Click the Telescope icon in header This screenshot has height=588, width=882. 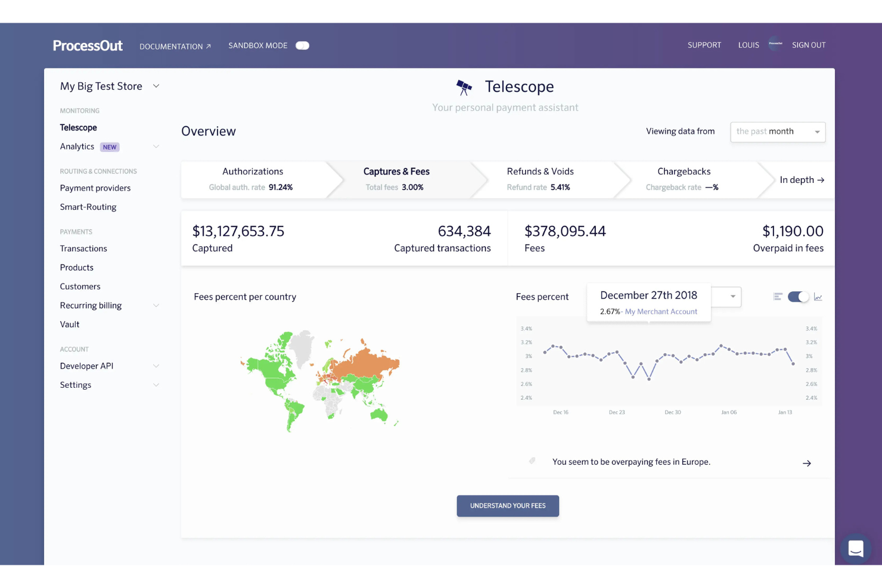tap(464, 87)
